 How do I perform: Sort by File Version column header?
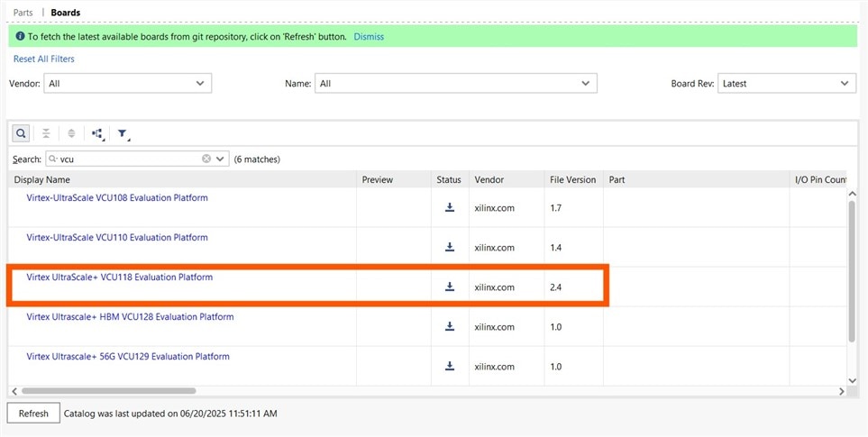572,179
